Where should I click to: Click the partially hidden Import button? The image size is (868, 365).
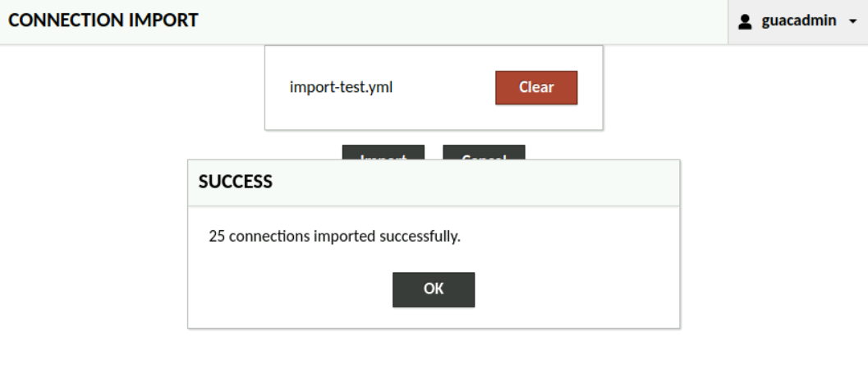383,153
